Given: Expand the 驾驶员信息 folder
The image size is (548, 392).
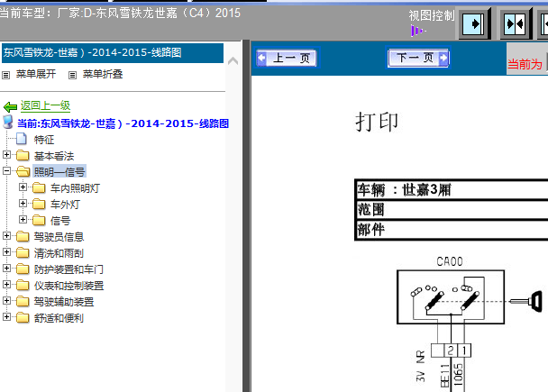Looking at the screenshot, I should tap(6, 236).
